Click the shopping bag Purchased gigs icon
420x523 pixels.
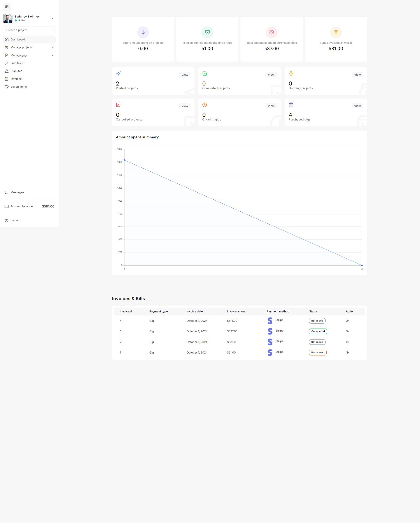tap(291, 105)
